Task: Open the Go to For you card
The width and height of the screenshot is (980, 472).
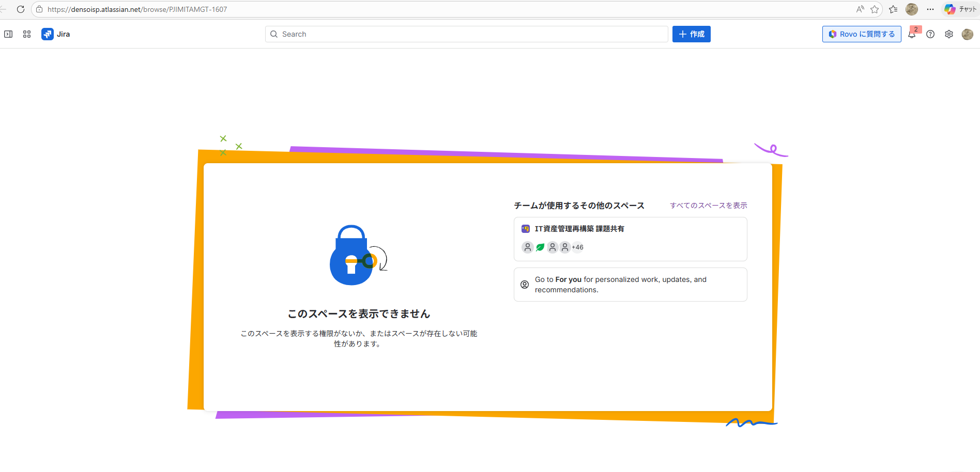Action: (x=631, y=285)
